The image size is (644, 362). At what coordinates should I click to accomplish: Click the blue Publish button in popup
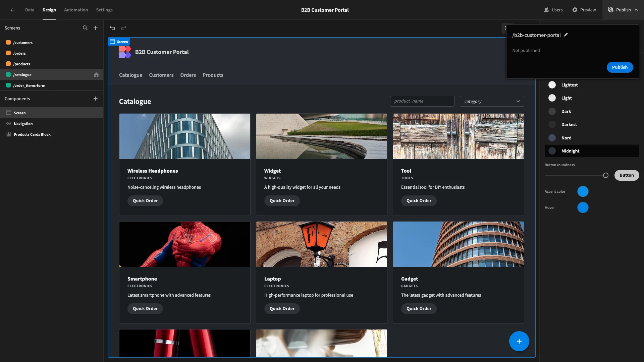620,67
